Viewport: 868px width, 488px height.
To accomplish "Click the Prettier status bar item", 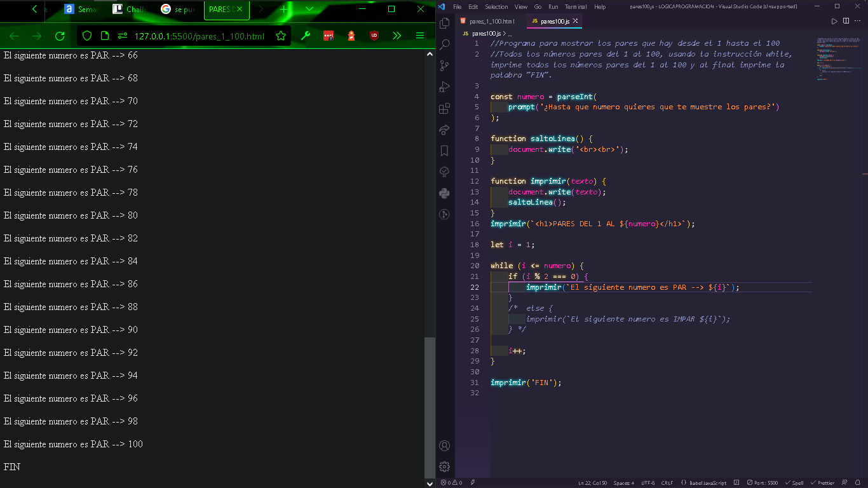I will (x=822, y=483).
